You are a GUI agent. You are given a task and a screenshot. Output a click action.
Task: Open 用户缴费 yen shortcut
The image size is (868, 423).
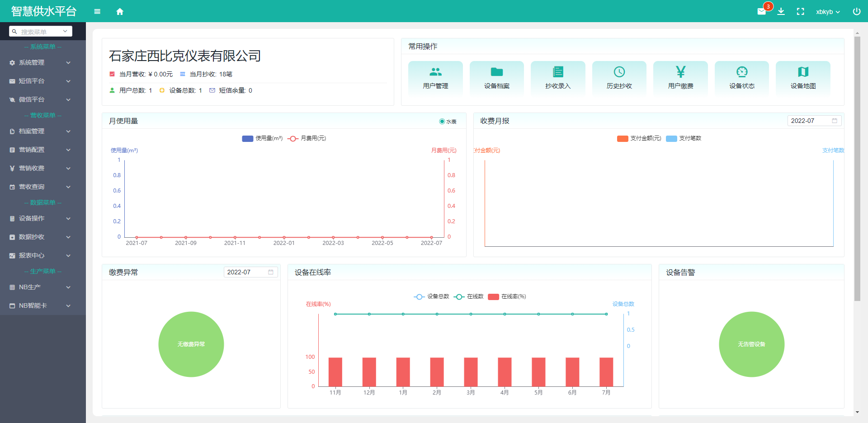coord(680,78)
